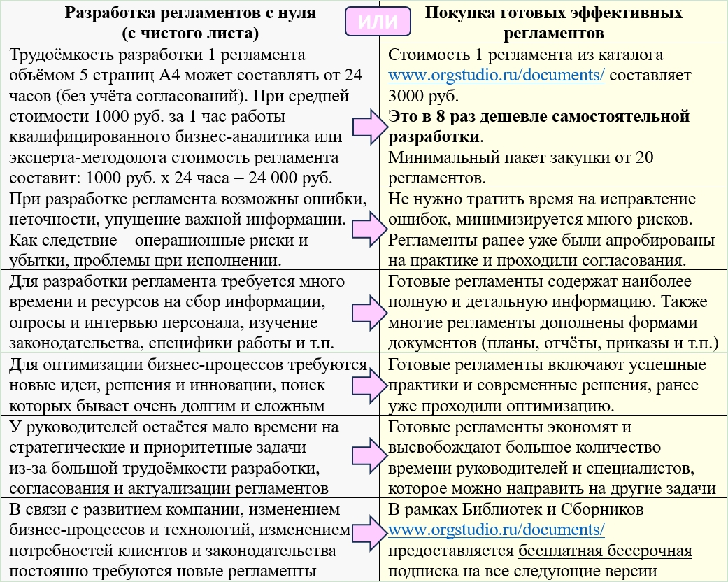Click underlined text 'бесплатная бессрочная'
Viewport: 728px width, 582px height.
(606, 551)
